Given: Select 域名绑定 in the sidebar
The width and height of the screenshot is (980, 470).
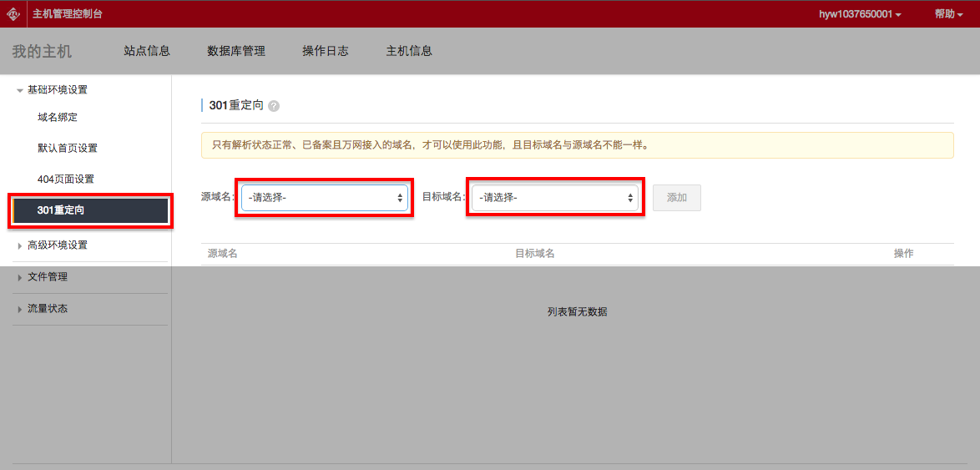Looking at the screenshot, I should 58,117.
